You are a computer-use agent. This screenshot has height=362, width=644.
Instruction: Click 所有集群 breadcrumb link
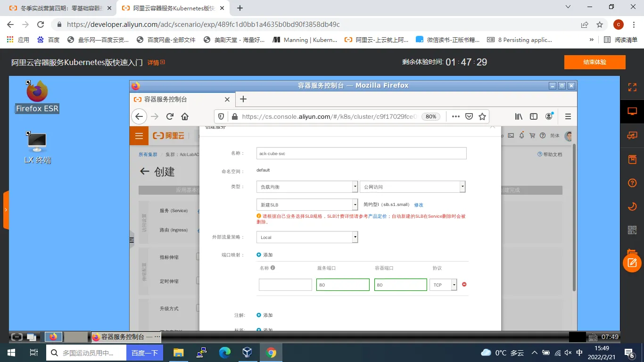[148, 155]
